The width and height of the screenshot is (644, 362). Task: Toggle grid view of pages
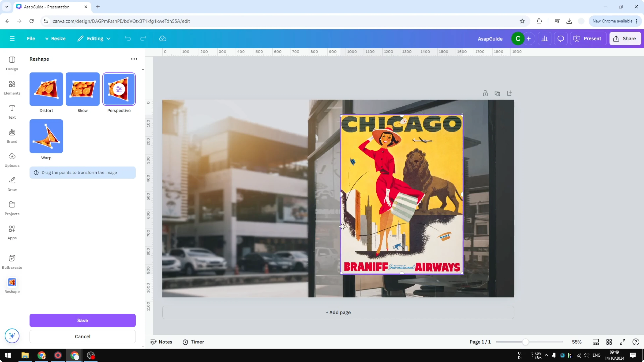pos(609,342)
